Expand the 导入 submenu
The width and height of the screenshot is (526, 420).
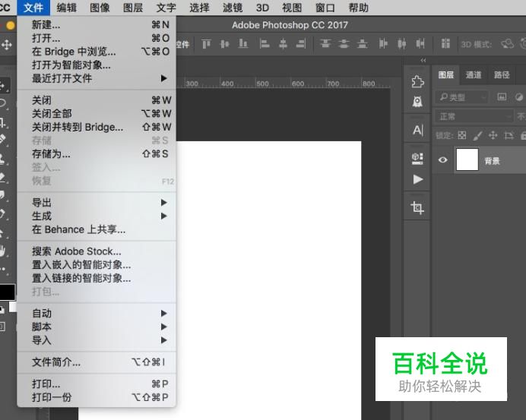click(x=97, y=340)
